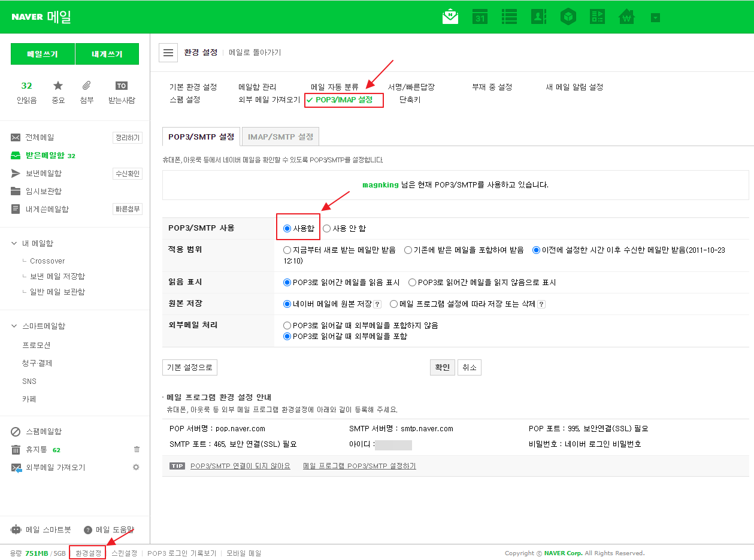Image resolution: width=754 pixels, height=560 pixels.
Task: Select POP3로 읽어갈 때 외부메일을 포함하지 않음 radio
Action: point(287,325)
